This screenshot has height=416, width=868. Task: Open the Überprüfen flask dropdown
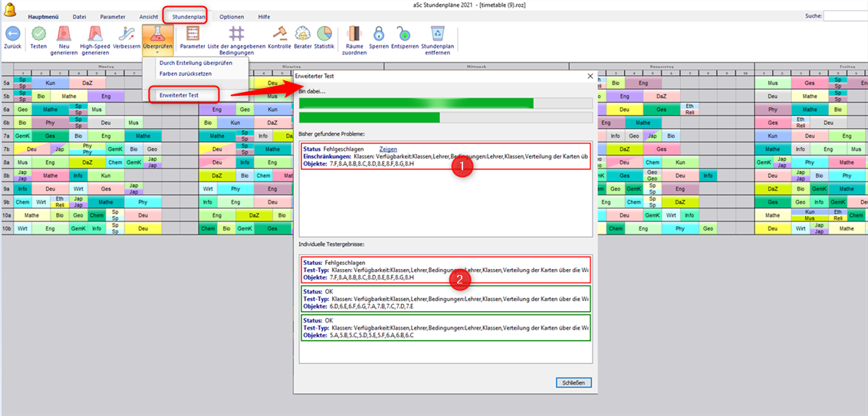pos(158,39)
